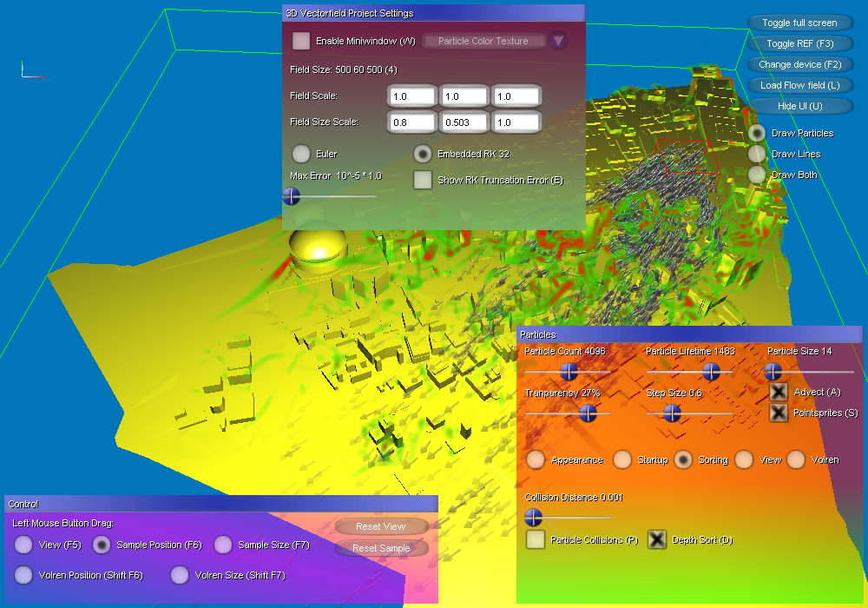This screenshot has width=868, height=608.
Task: Switch to the Appearance particle tab
Action: (x=536, y=459)
